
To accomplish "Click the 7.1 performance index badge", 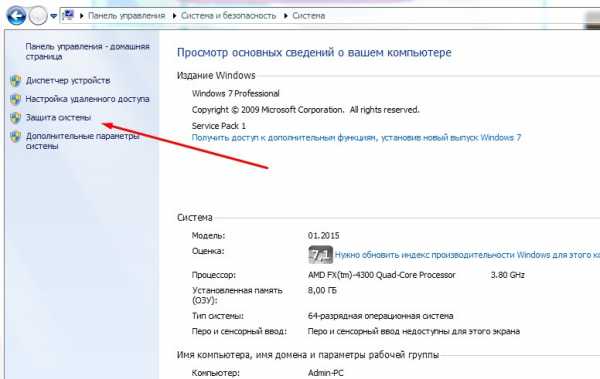I will click(x=320, y=254).
